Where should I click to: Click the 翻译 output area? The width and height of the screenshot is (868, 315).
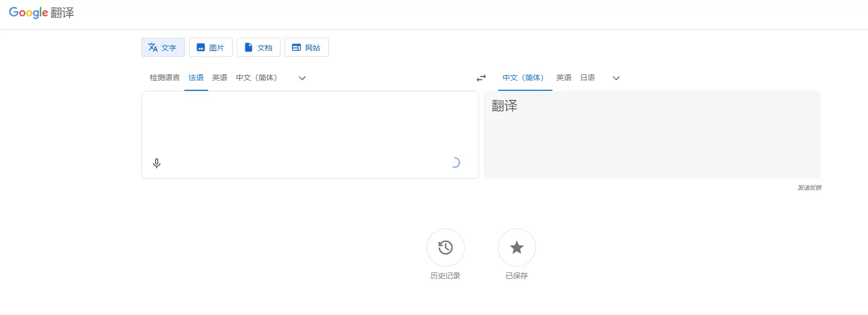coord(652,135)
